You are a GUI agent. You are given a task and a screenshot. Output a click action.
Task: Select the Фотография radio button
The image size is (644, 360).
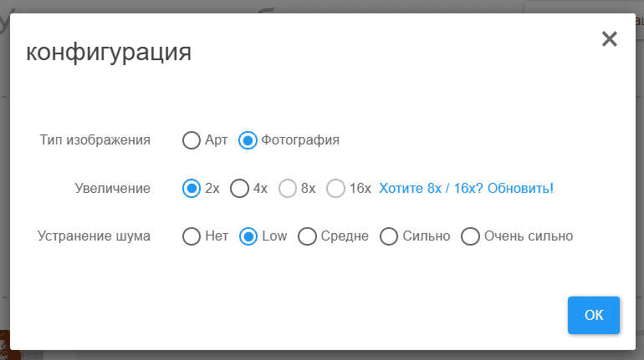coord(248,140)
